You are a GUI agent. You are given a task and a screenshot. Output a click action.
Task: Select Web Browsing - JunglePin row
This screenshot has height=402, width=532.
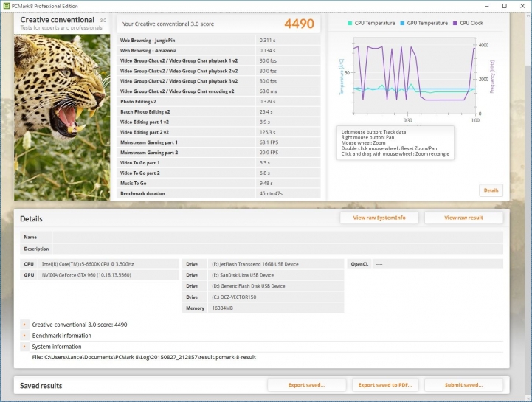(218, 41)
